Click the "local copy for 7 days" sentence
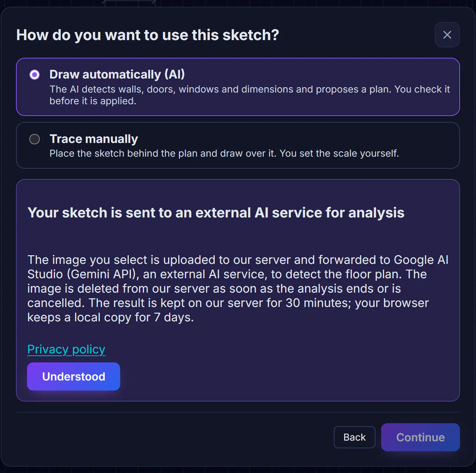This screenshot has width=476, height=473. click(110, 317)
